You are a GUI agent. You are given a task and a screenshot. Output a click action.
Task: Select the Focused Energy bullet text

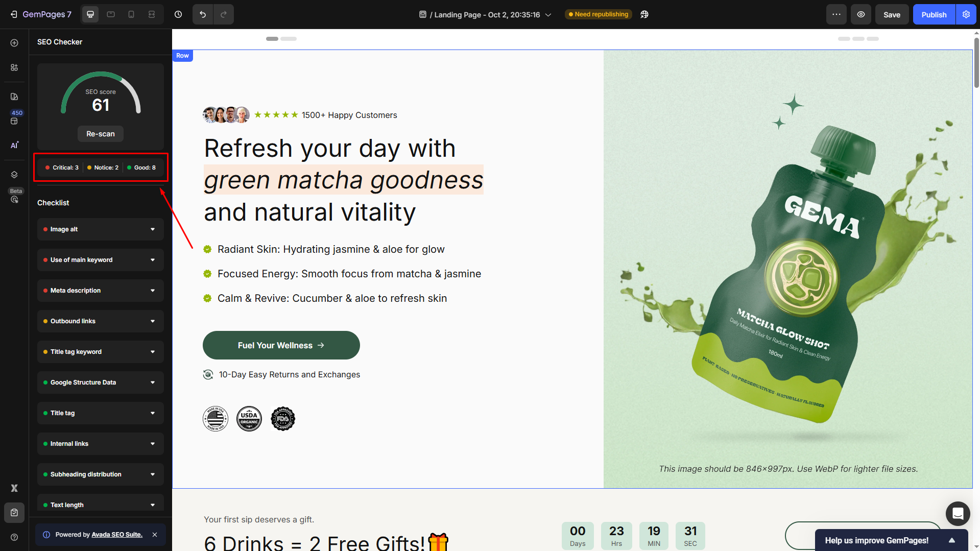[x=349, y=274]
